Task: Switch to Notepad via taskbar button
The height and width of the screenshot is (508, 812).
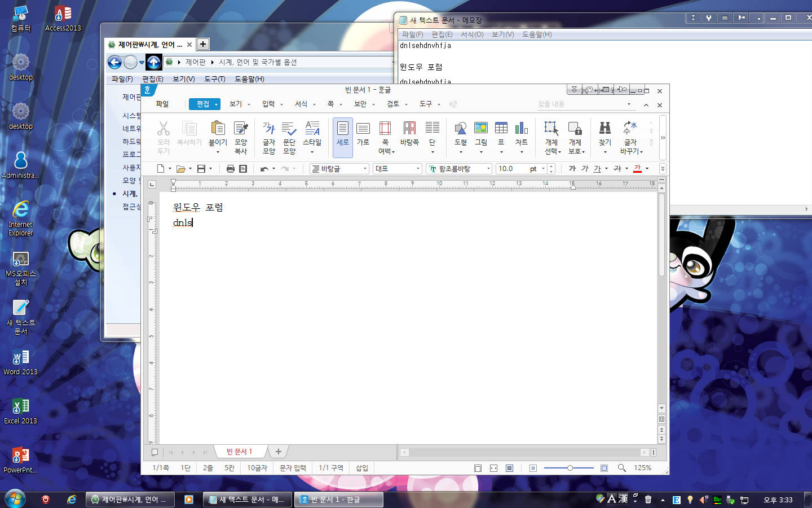Action: 248,500
